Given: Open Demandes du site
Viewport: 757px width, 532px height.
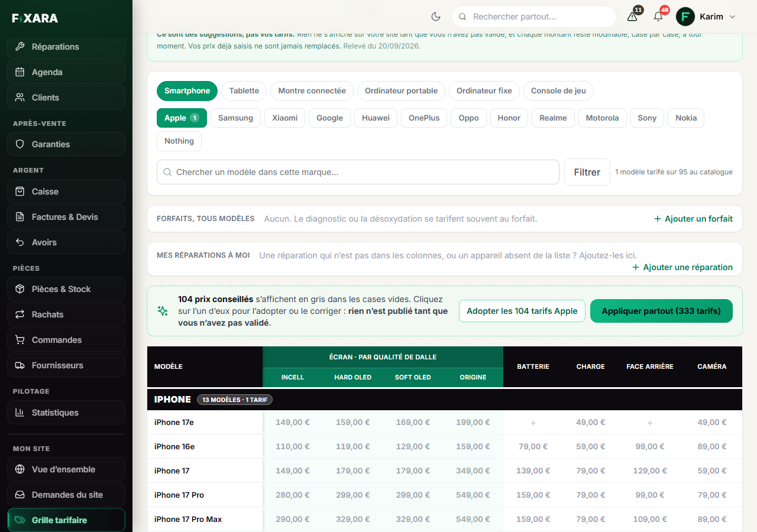Looking at the screenshot, I should point(66,495).
